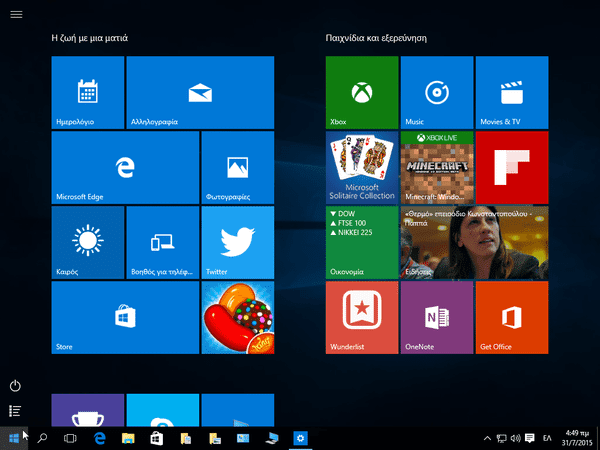The width and height of the screenshot is (600, 450).
Task: Launch the Twitter tile
Action: [237, 242]
